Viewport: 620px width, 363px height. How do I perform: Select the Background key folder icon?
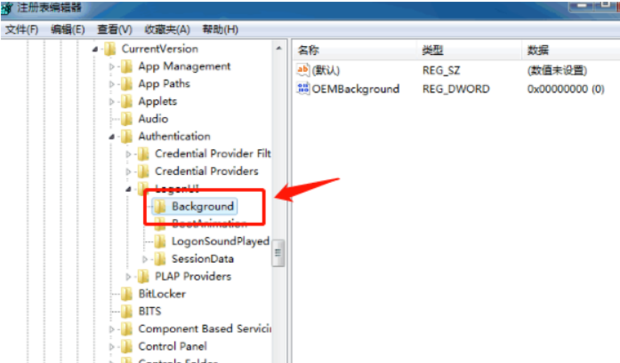pos(160,206)
